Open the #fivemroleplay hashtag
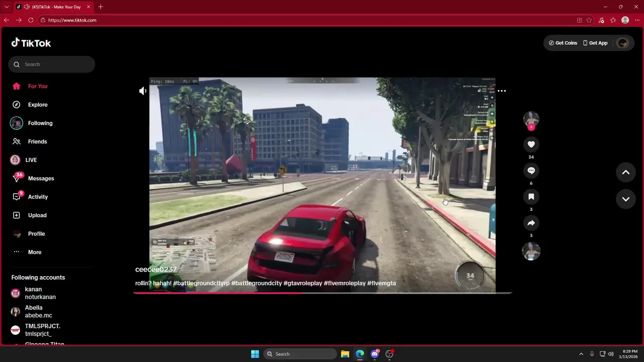Viewport: 644px width, 362px height. tap(345, 283)
